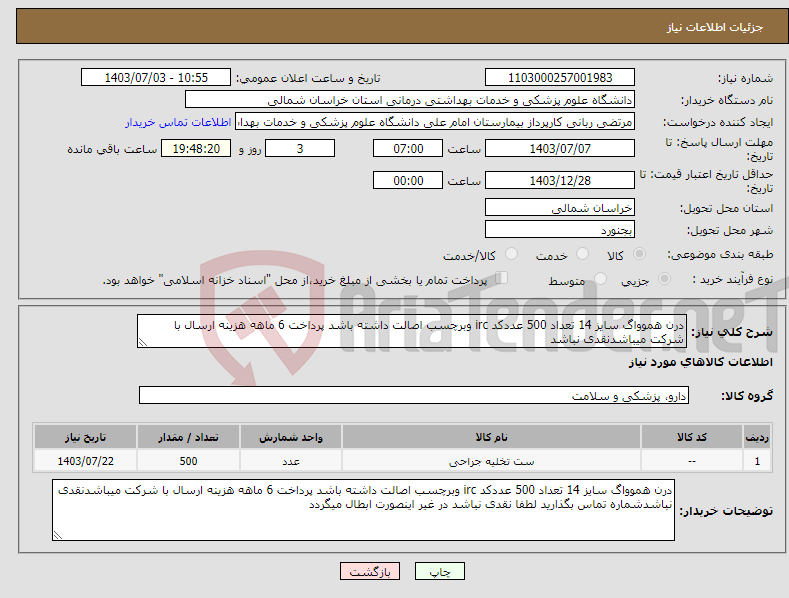Screen dimensions: 789x598
Task: Click the ردیف column header
Action: coord(757,437)
